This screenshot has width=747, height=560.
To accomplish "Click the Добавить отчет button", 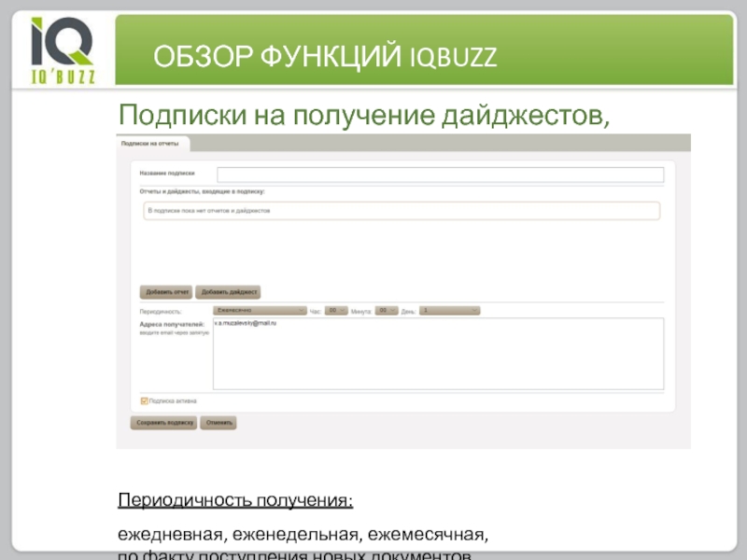I will (166, 292).
